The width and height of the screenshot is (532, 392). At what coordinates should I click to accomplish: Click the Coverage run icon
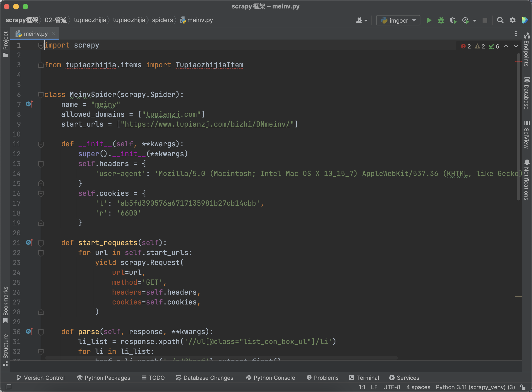coord(453,20)
